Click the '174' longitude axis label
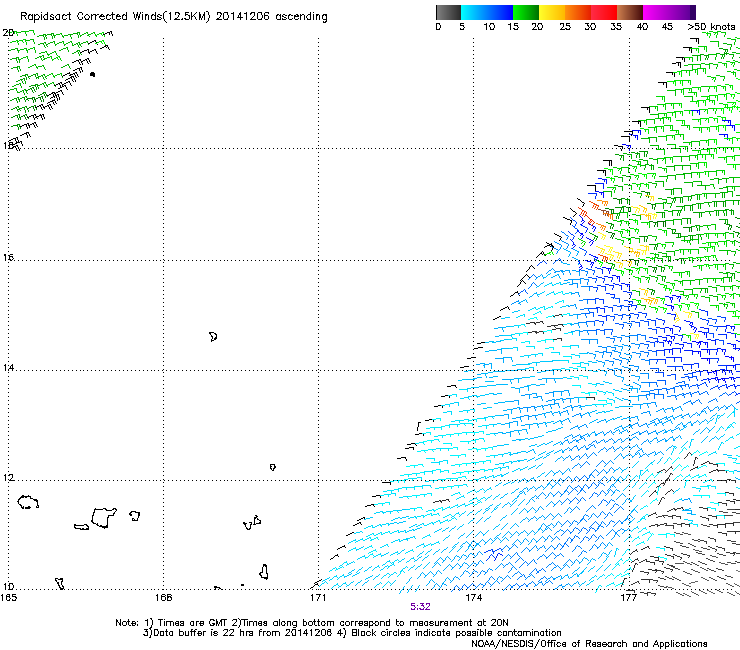The image size is (740, 650). 473,598
